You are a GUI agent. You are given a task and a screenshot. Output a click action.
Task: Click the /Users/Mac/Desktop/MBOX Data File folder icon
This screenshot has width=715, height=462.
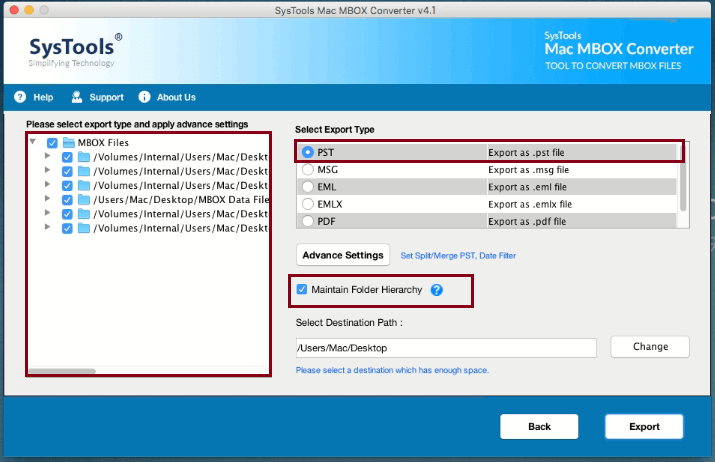[x=84, y=199]
